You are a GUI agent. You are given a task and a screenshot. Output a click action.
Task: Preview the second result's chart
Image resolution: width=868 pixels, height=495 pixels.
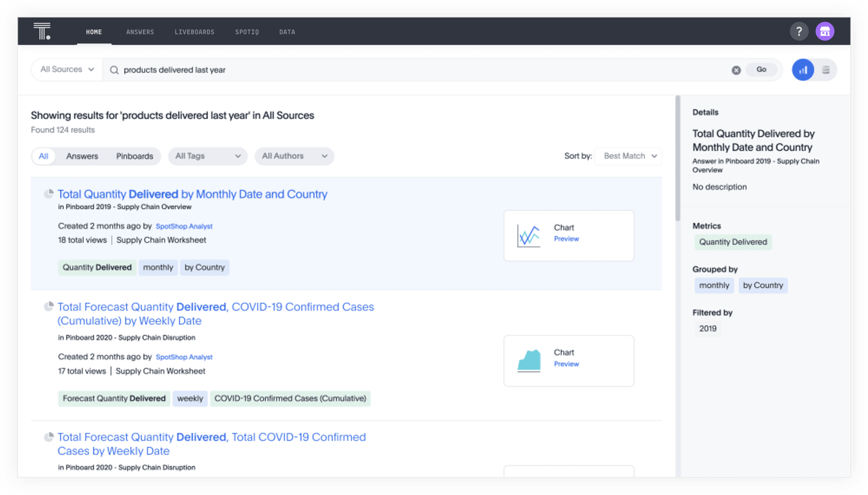(x=566, y=364)
